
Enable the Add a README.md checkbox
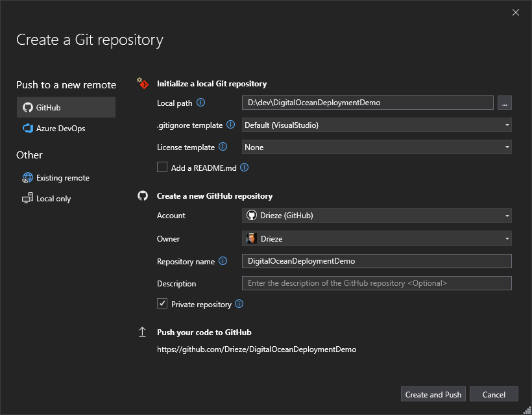point(162,168)
